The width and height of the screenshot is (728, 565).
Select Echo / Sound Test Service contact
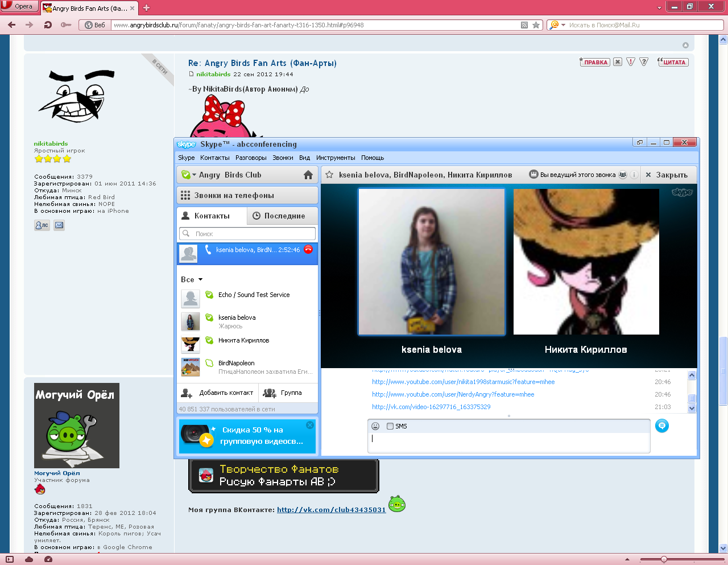pos(247,298)
